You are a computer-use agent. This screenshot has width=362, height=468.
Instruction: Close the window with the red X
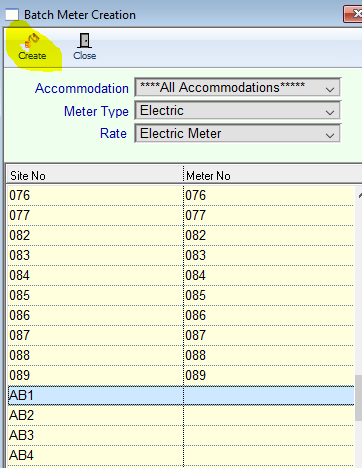click(x=355, y=14)
